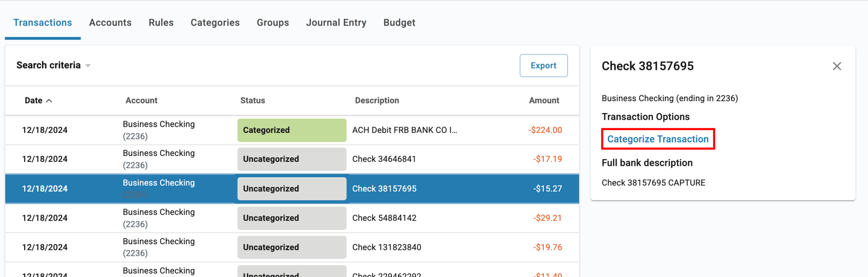
Task: Sort by the Amount column header
Action: [543, 101]
